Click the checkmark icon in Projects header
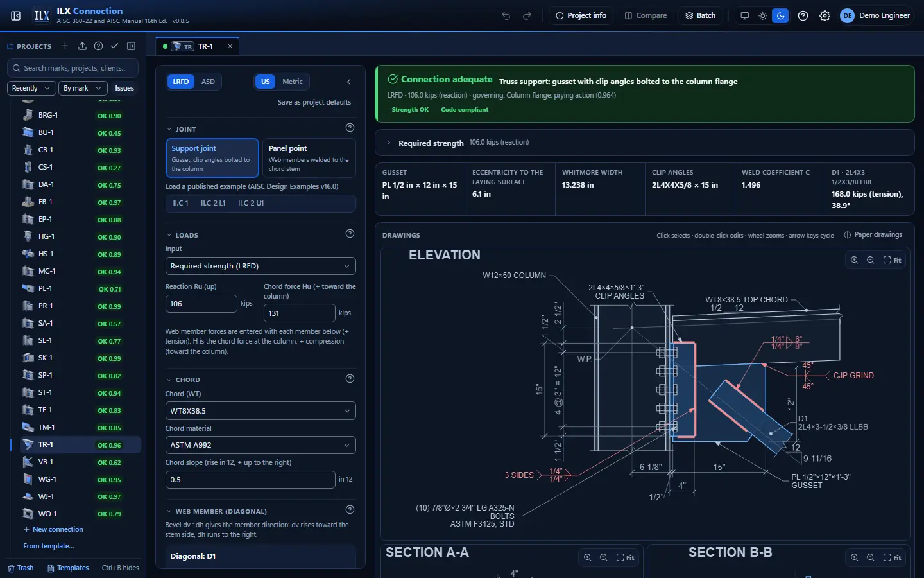This screenshot has height=578, width=924. click(114, 46)
